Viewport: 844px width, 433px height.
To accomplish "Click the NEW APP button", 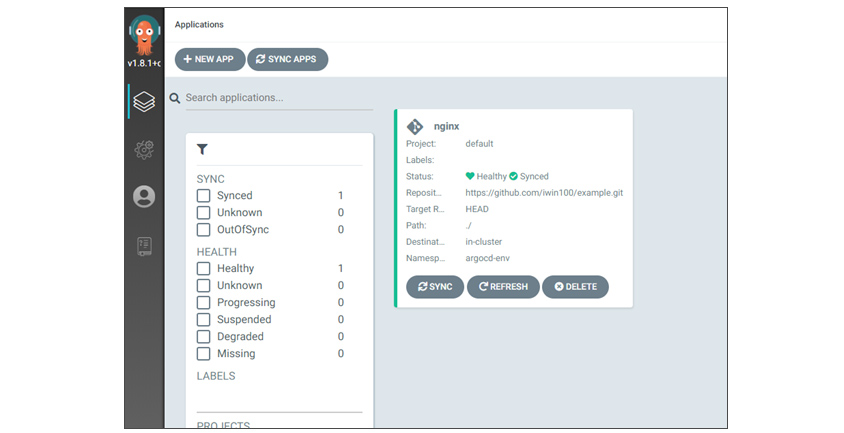I will pyautogui.click(x=210, y=59).
